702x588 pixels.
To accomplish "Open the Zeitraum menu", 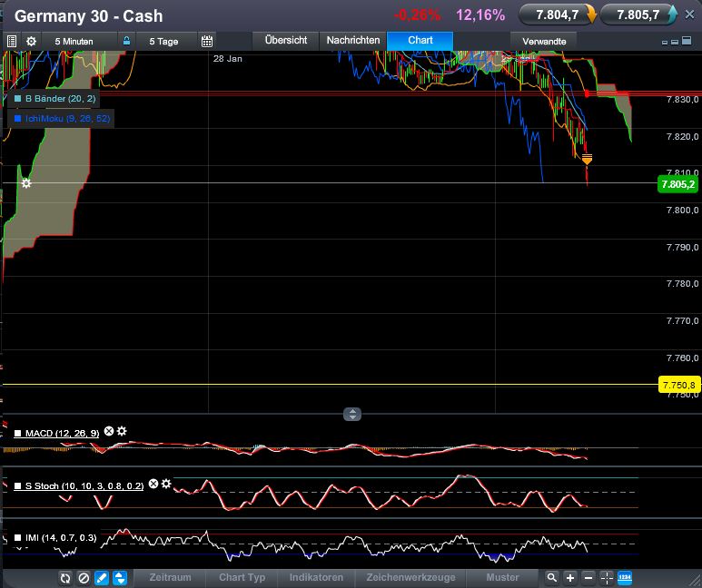I will (x=170, y=577).
